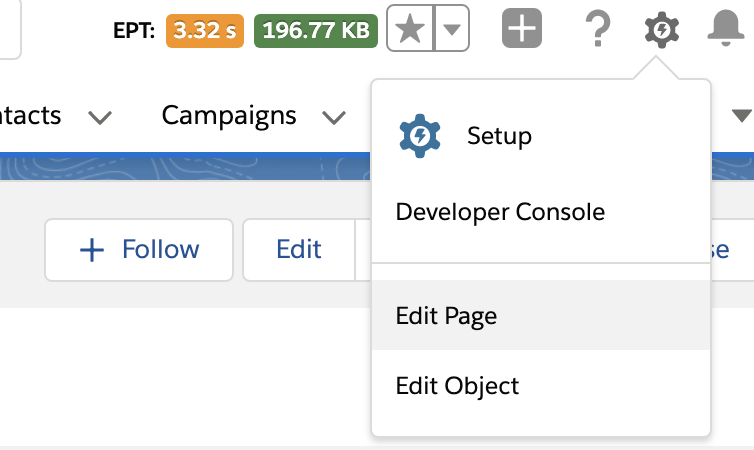Expand the navigation bar overflow triangle
The height and width of the screenshot is (450, 754).
[741, 115]
